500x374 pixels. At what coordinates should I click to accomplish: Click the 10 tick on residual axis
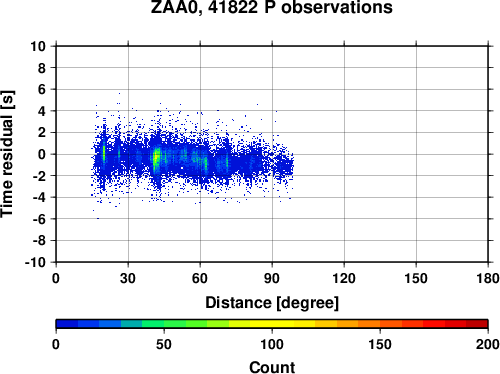pyautogui.click(x=38, y=46)
